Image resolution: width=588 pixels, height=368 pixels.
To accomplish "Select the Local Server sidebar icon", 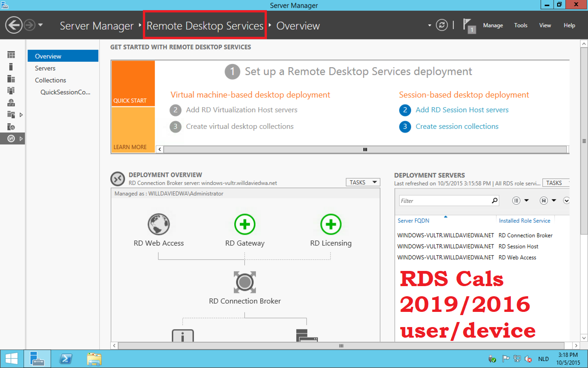I will click(x=11, y=67).
